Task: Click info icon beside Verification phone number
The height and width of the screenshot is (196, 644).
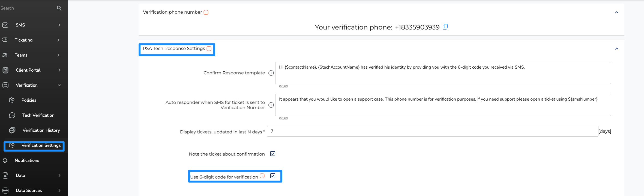Action: tap(206, 12)
